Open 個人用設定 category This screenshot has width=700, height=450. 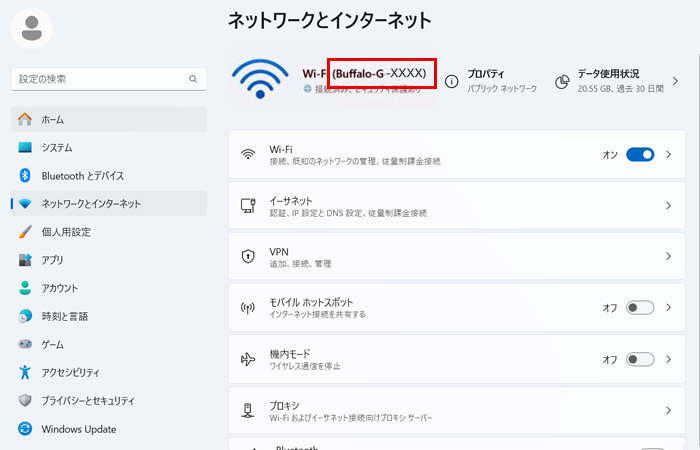coord(108,232)
